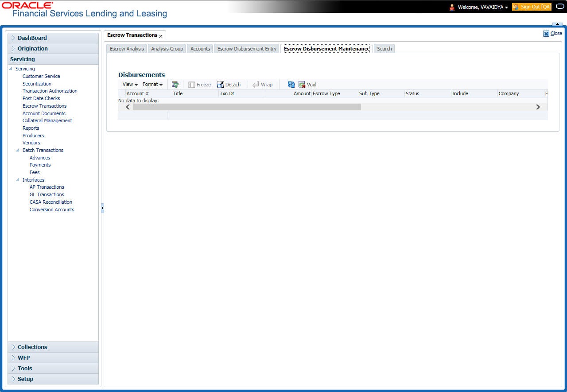Switch to the Accounts tab
This screenshot has height=392, width=567.
tap(200, 49)
